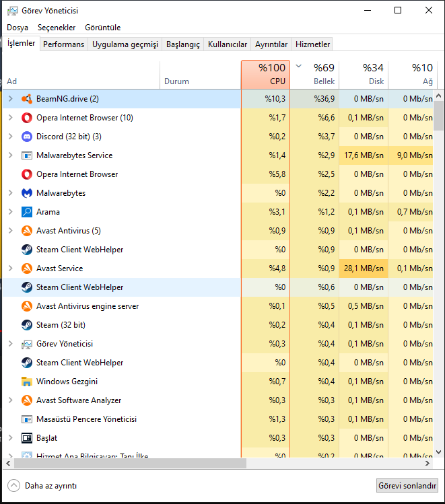Collapse view with Daha az ayrıntı arrow
Image resolution: width=445 pixels, height=504 pixels.
click(13, 485)
